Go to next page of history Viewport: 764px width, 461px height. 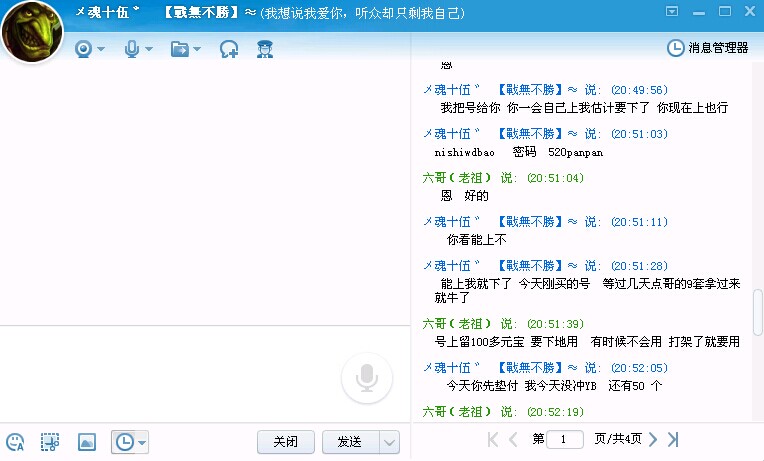pyautogui.click(x=653, y=439)
